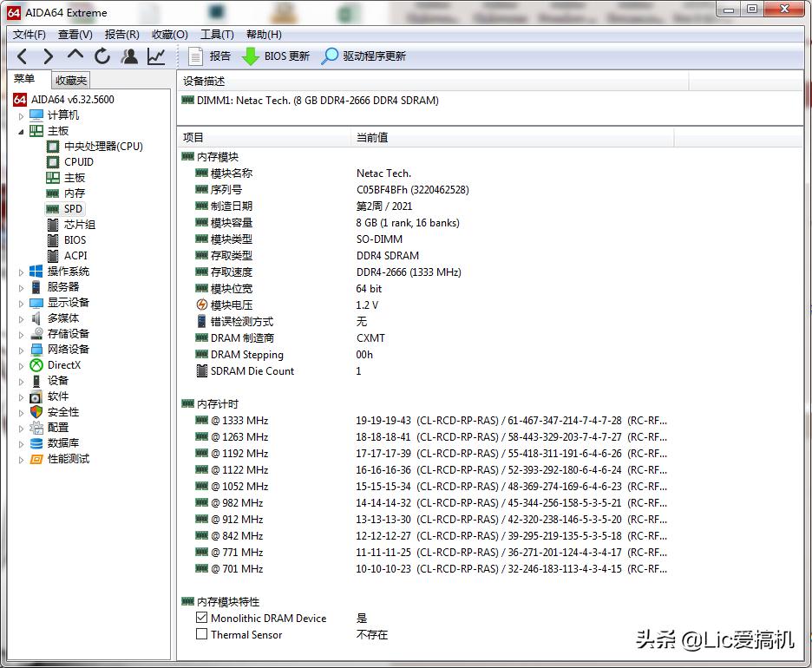Image resolution: width=812 pixels, height=668 pixels.
Task: Expand the DirectX tree node
Action: click(x=21, y=365)
